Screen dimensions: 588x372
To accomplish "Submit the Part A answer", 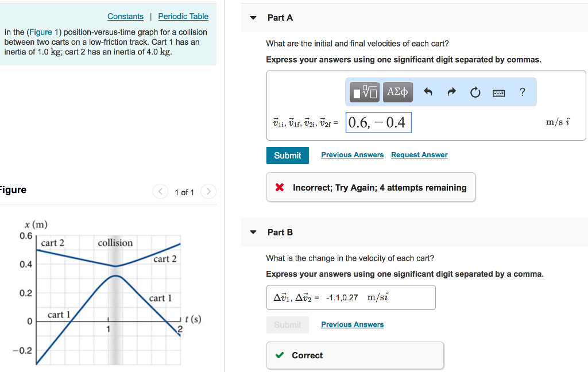I will (x=287, y=155).
